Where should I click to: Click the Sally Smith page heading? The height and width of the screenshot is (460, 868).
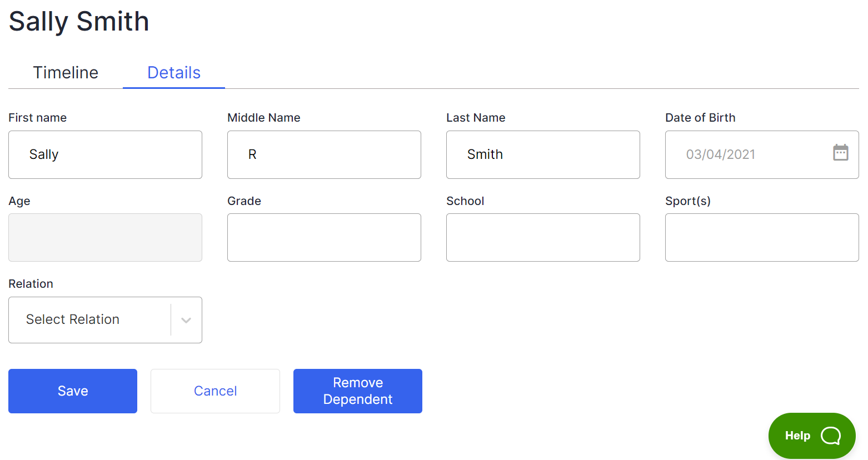(x=79, y=22)
